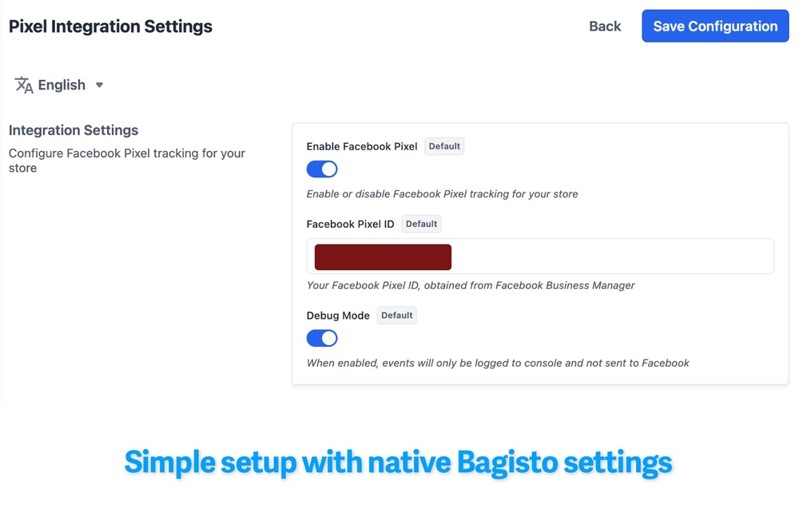Click the Pixel Integration Settings page title
This screenshot has height=532, width=803.
110,26
